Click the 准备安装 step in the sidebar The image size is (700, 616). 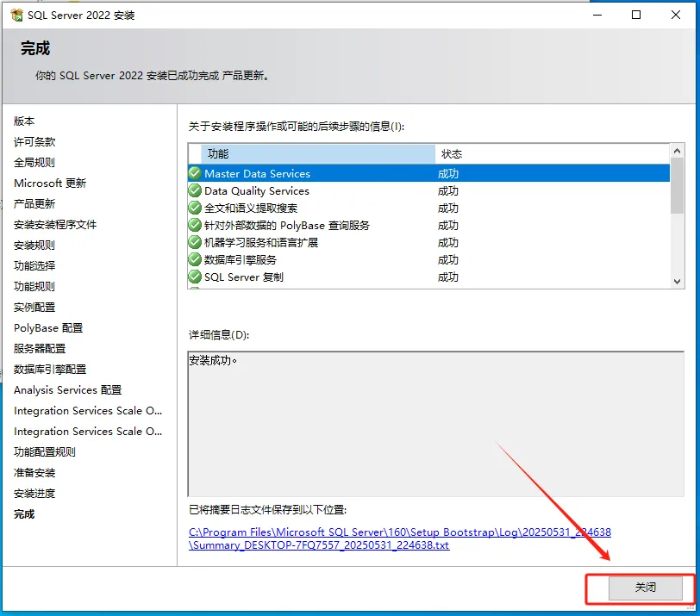pyautogui.click(x=34, y=472)
